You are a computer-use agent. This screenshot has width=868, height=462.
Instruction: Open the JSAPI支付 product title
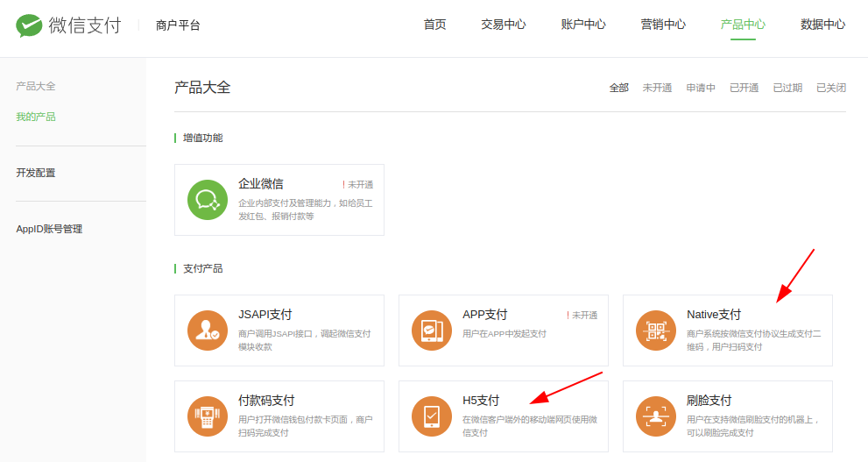pos(265,315)
